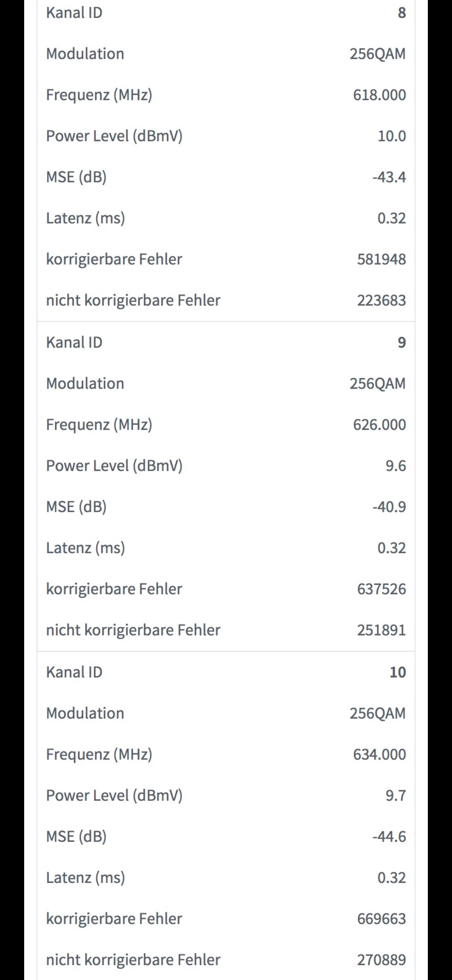Select uncorrectable errors count 223683

point(381,300)
